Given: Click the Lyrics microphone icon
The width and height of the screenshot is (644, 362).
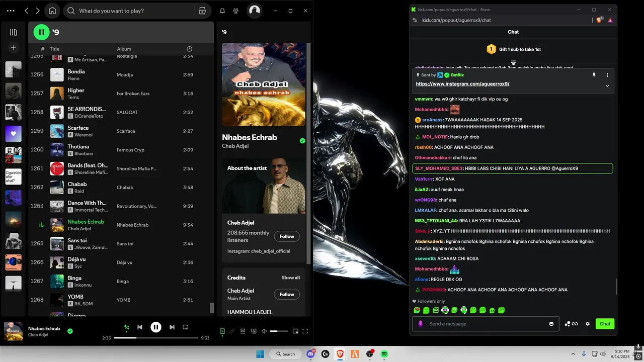Looking at the screenshot, I should coord(232,331).
